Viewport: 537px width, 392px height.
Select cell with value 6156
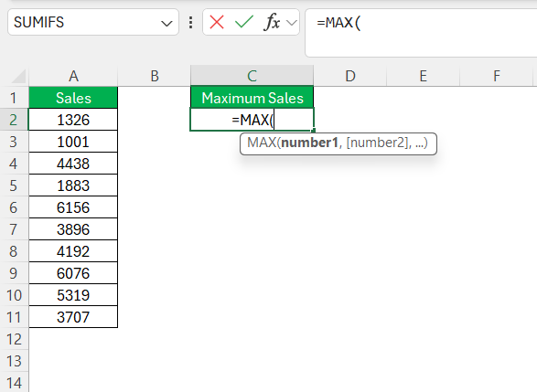pos(73,207)
